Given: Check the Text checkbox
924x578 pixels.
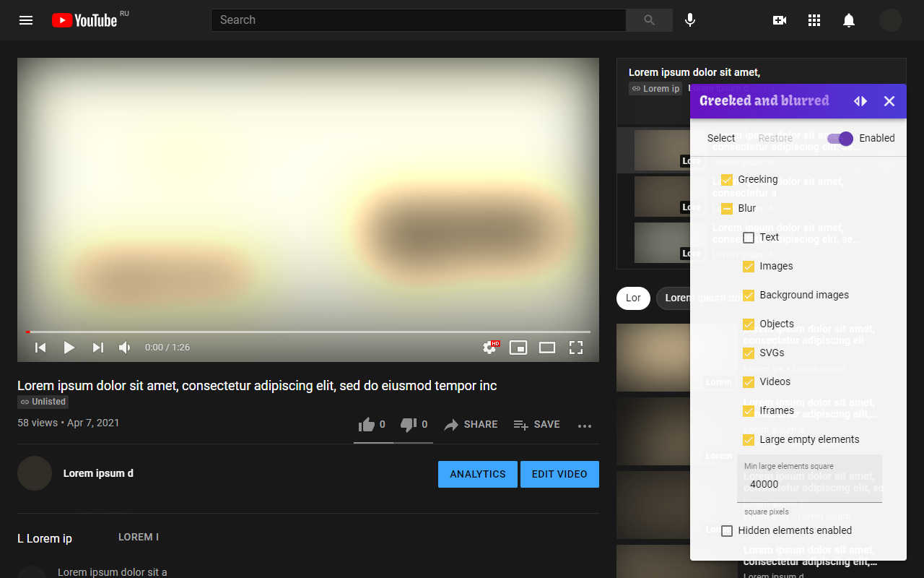Looking at the screenshot, I should point(749,237).
